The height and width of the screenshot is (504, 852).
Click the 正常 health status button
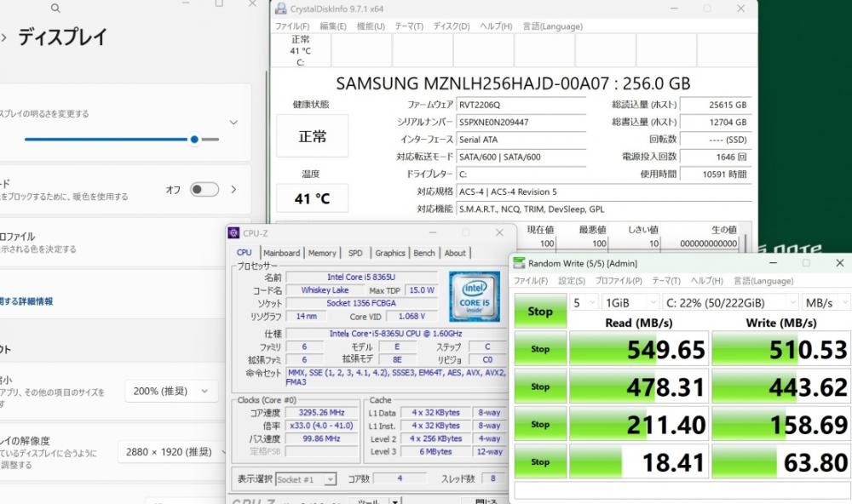[312, 135]
